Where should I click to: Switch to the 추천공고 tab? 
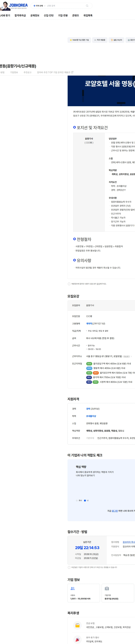(x=27, y=72)
